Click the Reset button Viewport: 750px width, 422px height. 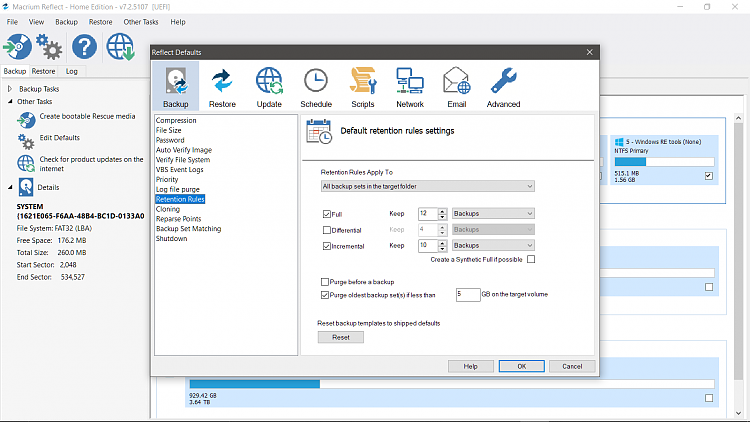pos(341,337)
